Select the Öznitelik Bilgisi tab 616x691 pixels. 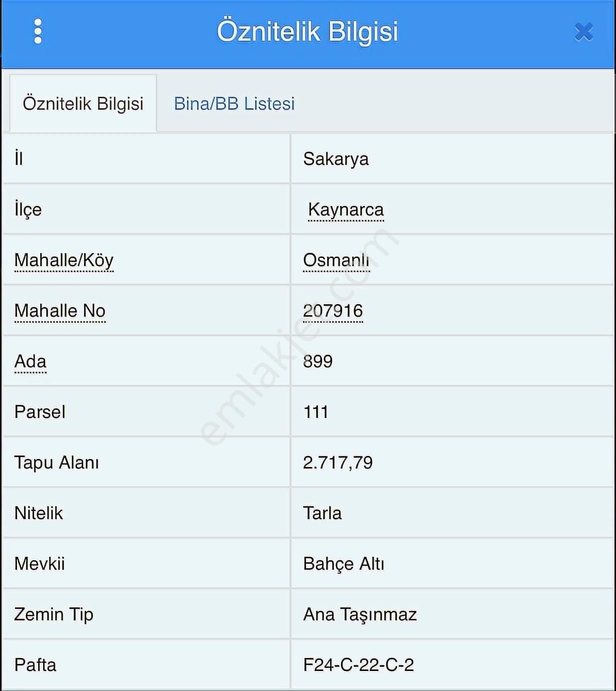point(83,104)
